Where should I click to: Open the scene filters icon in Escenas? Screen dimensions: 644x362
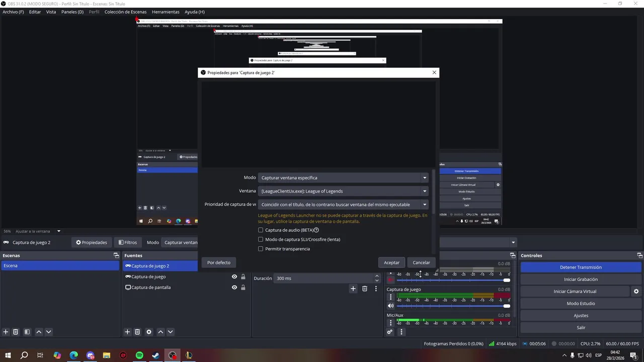click(x=27, y=332)
